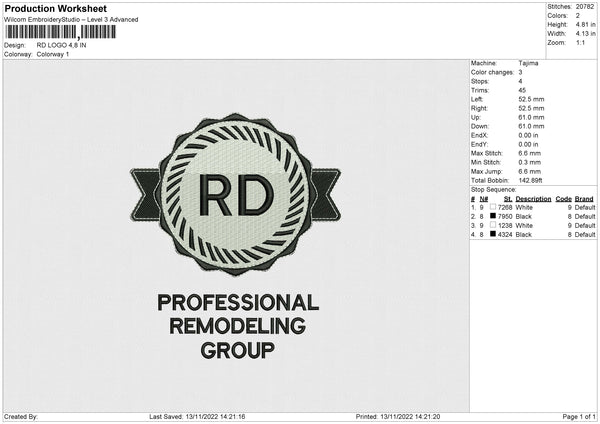Click stitch count 1238 in stop row 3

point(505,225)
